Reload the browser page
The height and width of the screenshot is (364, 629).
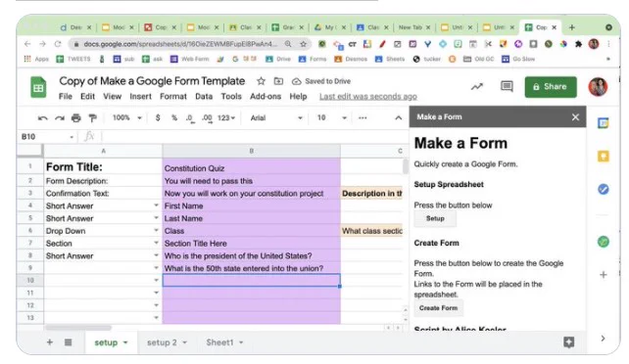coord(58,44)
